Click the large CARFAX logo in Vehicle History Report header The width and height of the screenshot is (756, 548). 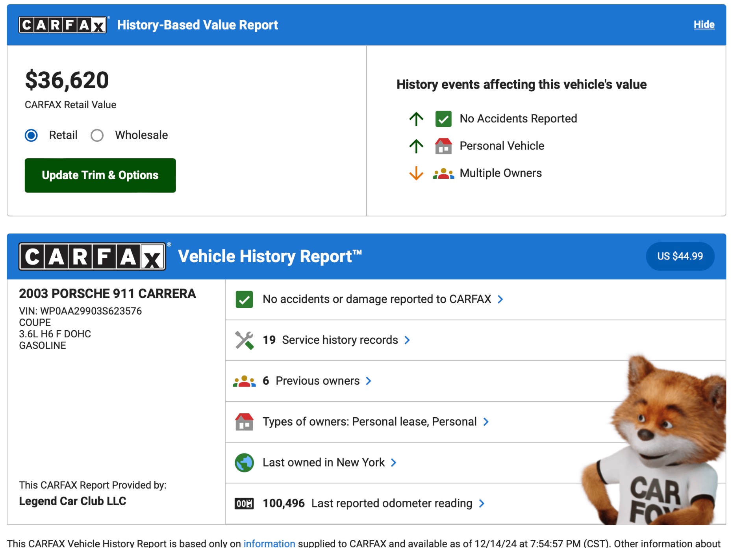click(93, 257)
